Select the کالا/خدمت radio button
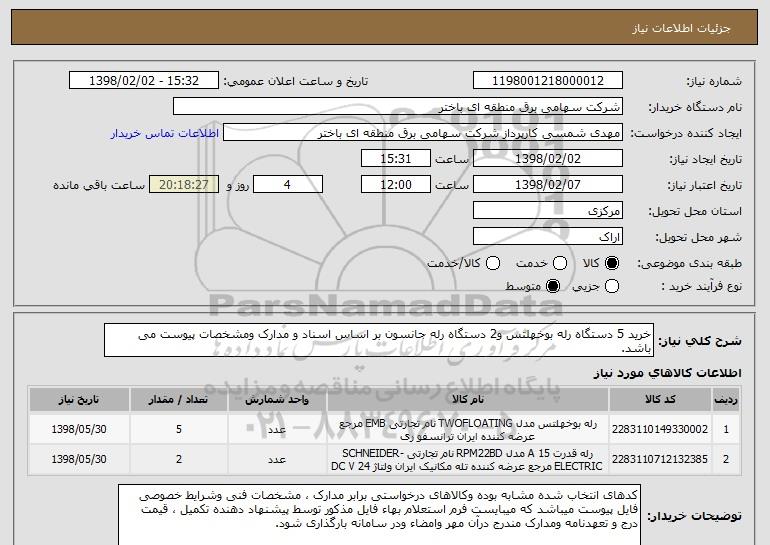Image resolution: width=770 pixels, height=545 pixels. click(x=493, y=263)
